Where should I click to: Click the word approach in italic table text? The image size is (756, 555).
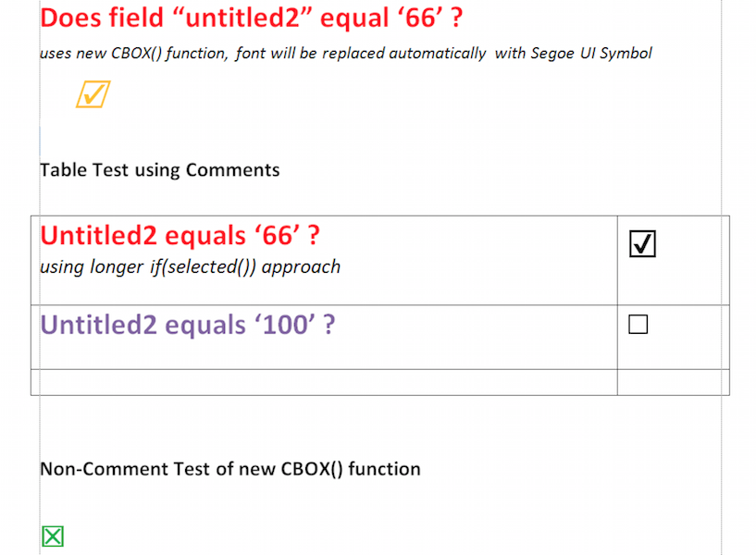[301, 267]
